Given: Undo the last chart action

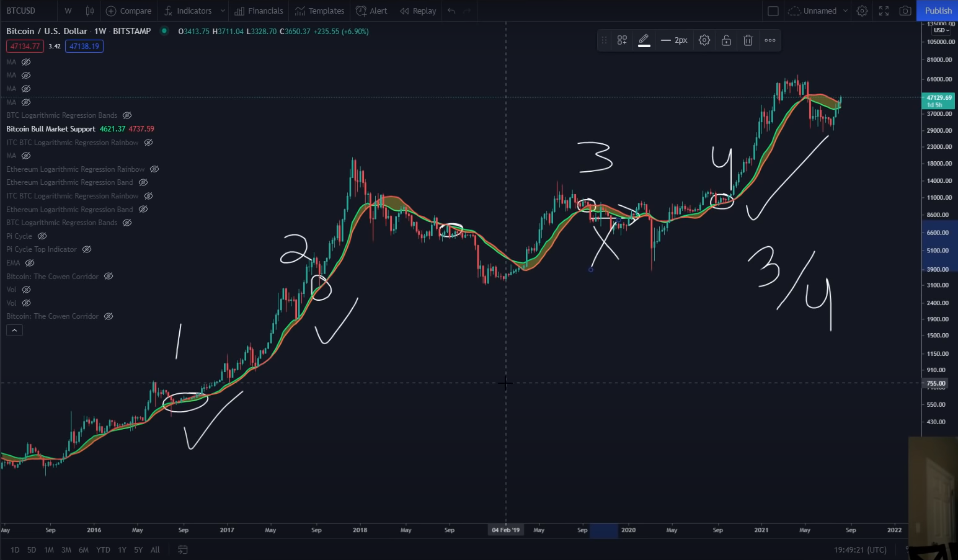Looking at the screenshot, I should [x=451, y=11].
